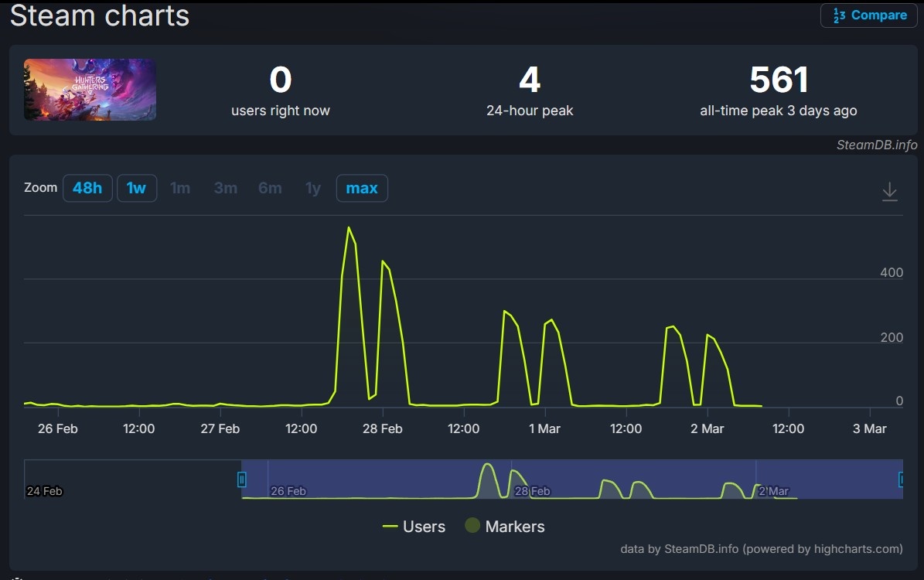This screenshot has height=580, width=924.
Task: Toggle the Users series in legend
Action: (414, 527)
